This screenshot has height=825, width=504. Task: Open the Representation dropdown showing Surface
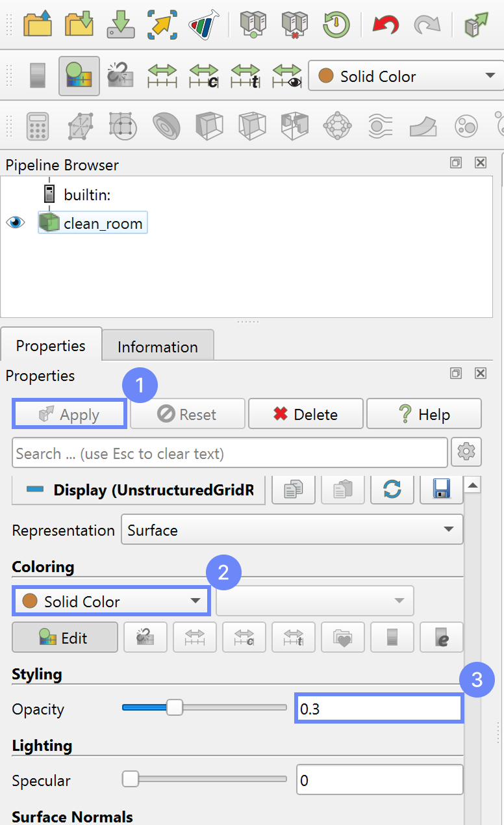pyautogui.click(x=292, y=530)
